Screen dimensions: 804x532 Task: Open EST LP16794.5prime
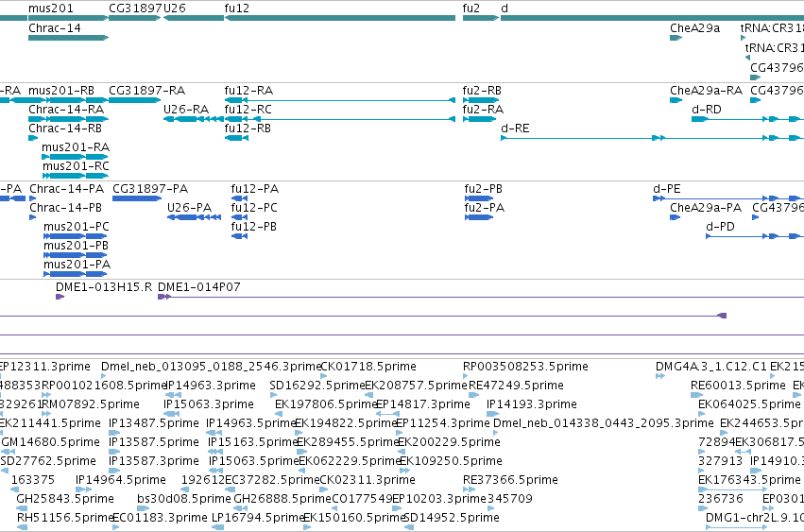259,518
